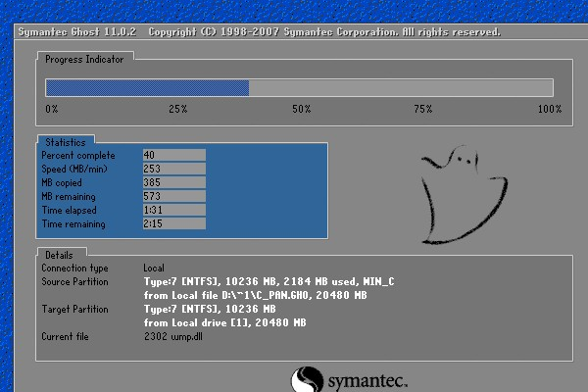This screenshot has height=392, width=588.
Task: Click the Time remaining value 2:15
Action: (x=174, y=223)
